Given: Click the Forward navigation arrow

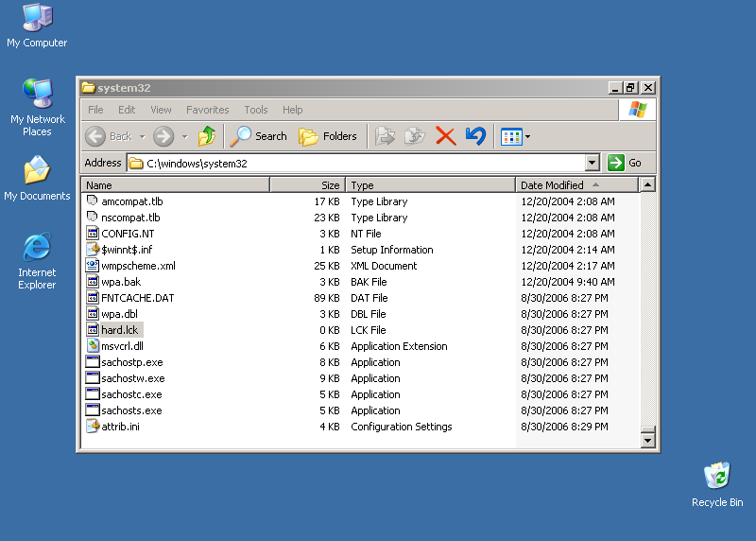Looking at the screenshot, I should 163,136.
